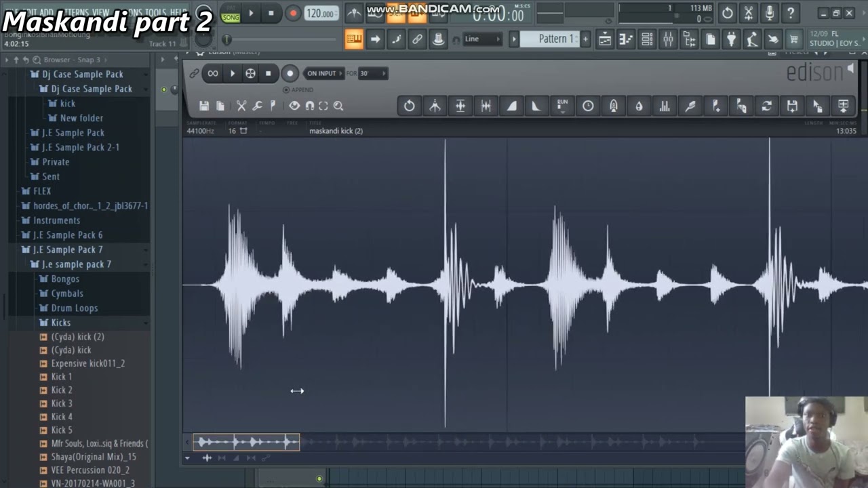Viewport: 868px width, 488px height.
Task: Open Edison equalize bars tool
Action: 665,106
